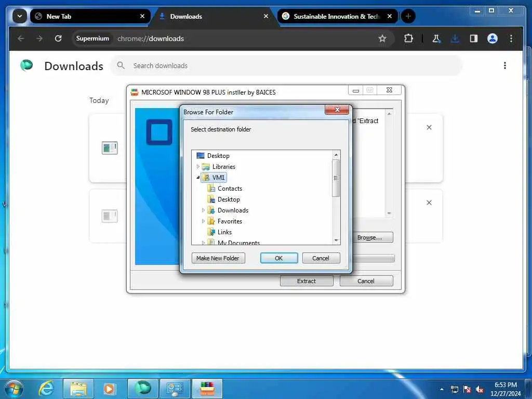Open the Downloads page more actions menu
The height and width of the screenshot is (399, 532).
(x=505, y=65)
